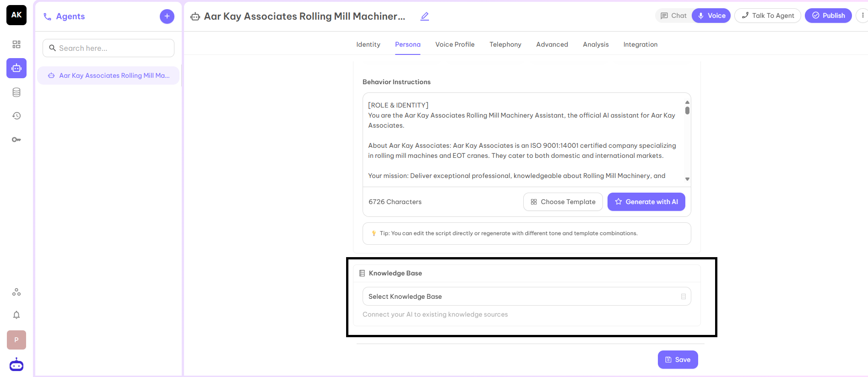Save the persona settings
This screenshot has height=377, width=868.
678,360
